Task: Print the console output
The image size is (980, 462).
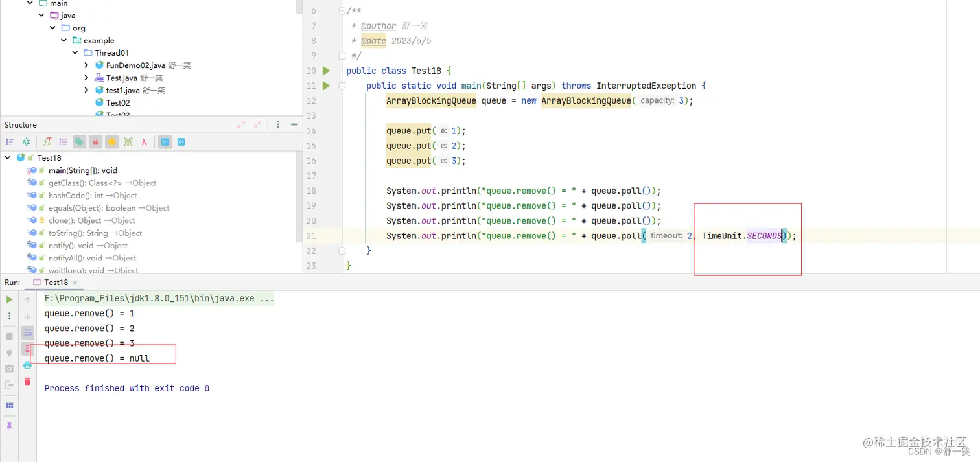Action: (x=27, y=365)
